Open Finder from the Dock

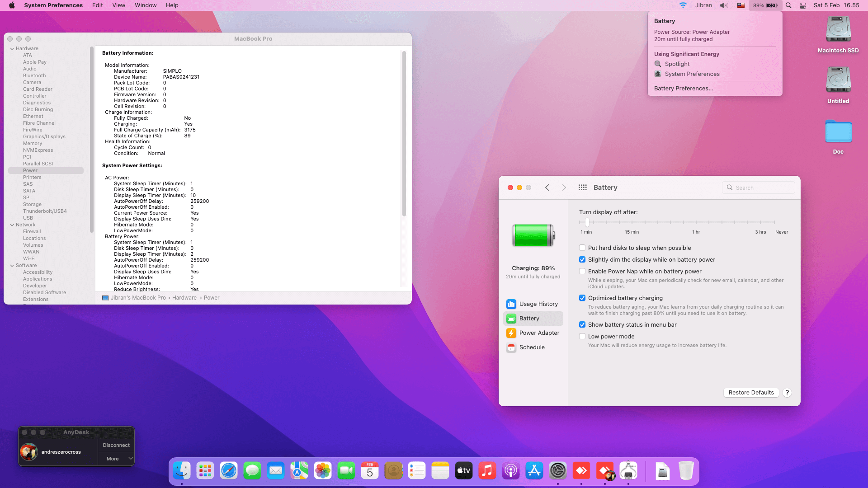tap(182, 471)
